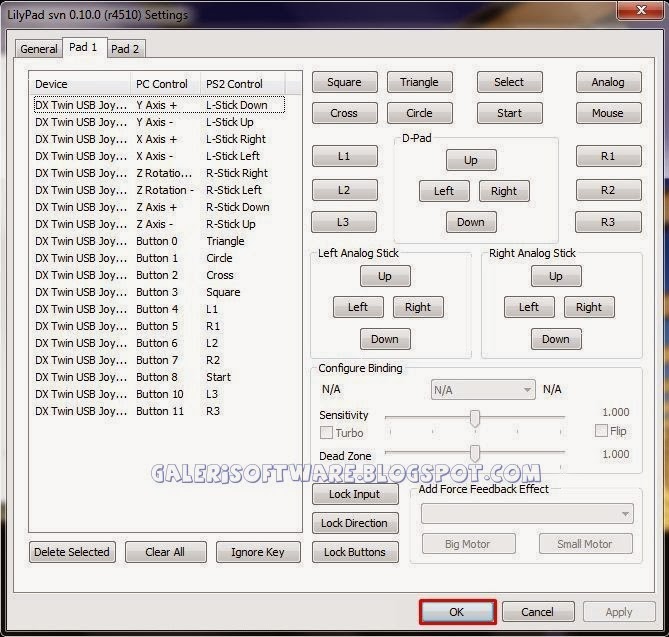Click Right Analog Stick Up button
Screen dimensions: 669x637
click(556, 276)
